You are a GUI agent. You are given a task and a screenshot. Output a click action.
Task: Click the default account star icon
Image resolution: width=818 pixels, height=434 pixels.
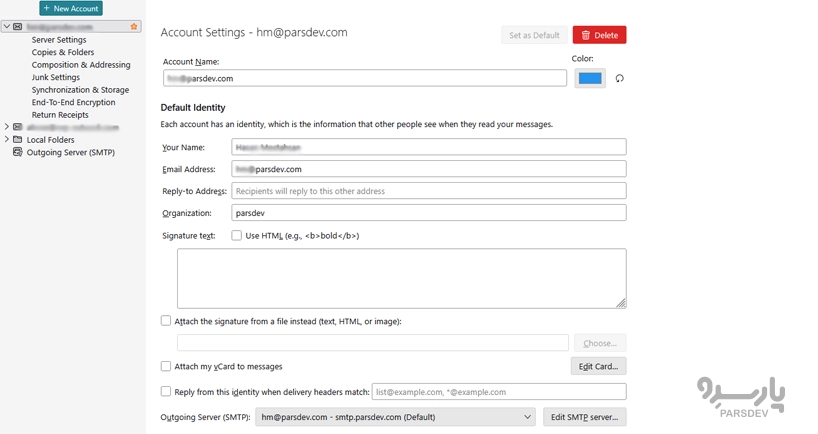pyautogui.click(x=134, y=27)
